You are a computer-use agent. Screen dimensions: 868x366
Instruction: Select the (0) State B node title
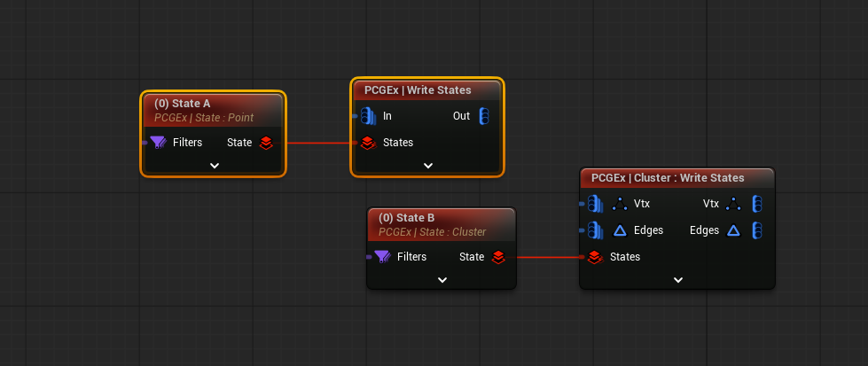(406, 218)
